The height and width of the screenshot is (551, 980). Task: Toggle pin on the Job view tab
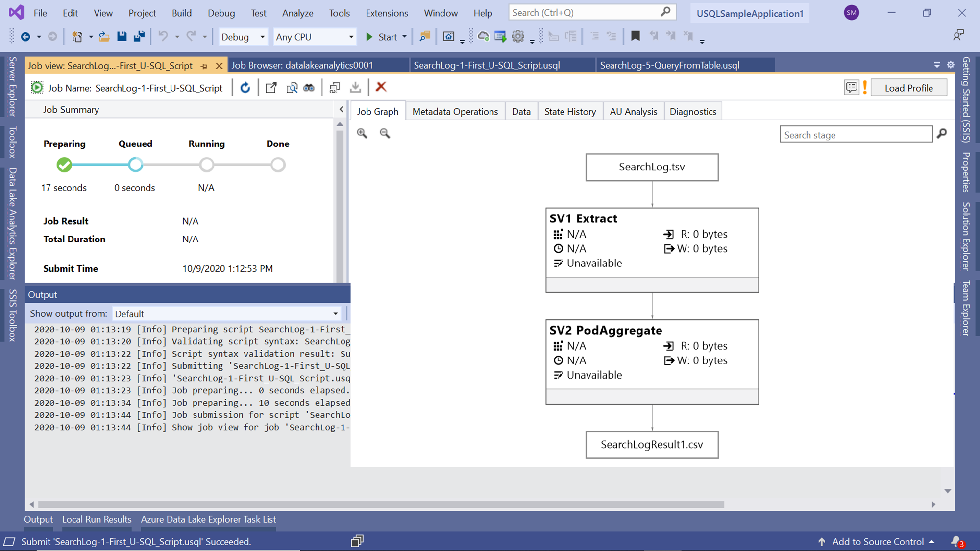(204, 66)
